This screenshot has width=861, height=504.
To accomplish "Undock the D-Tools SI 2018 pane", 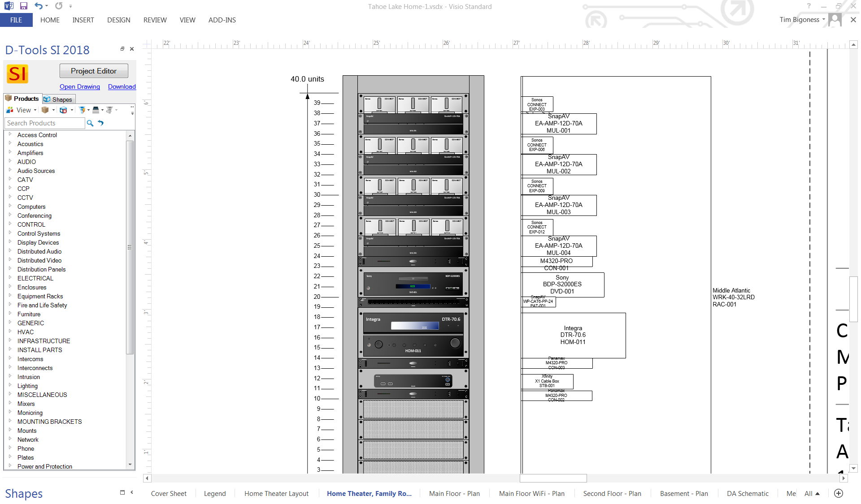I will (x=122, y=49).
